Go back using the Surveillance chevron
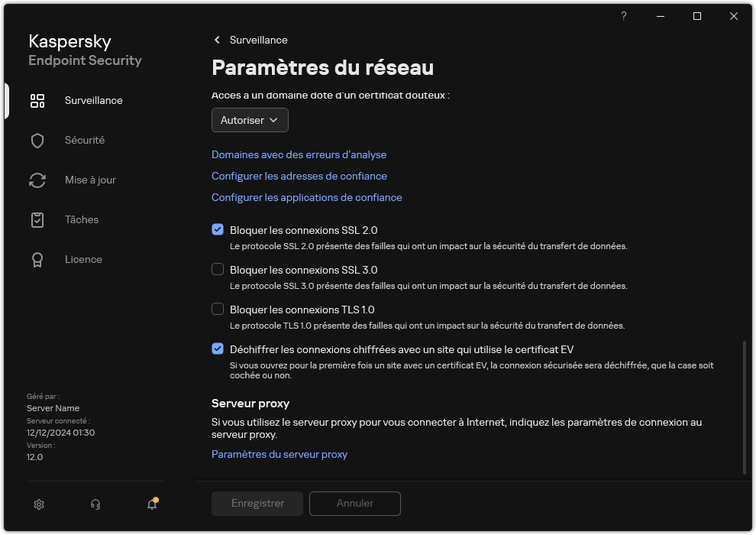This screenshot has width=756, height=535. [216, 40]
